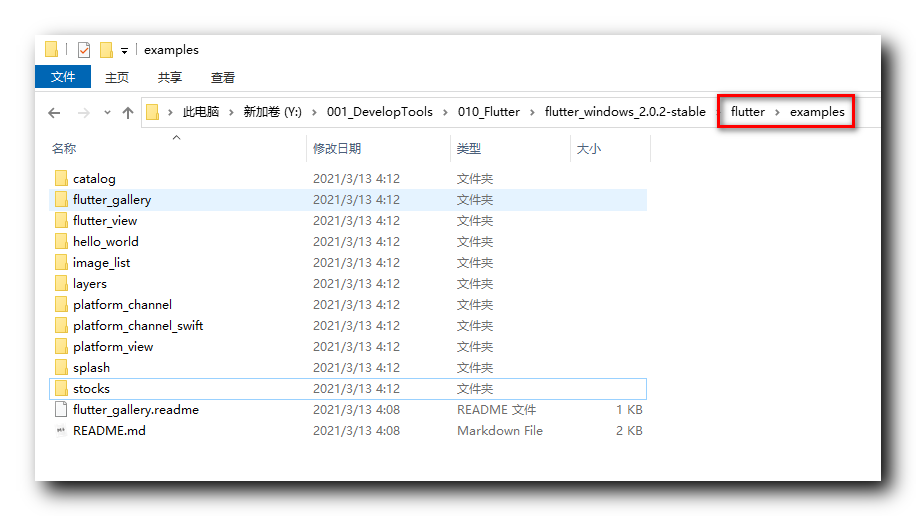This screenshot has height=516, width=916.
Task: Expand the chevron after 010_Flutter
Action: [x=532, y=112]
